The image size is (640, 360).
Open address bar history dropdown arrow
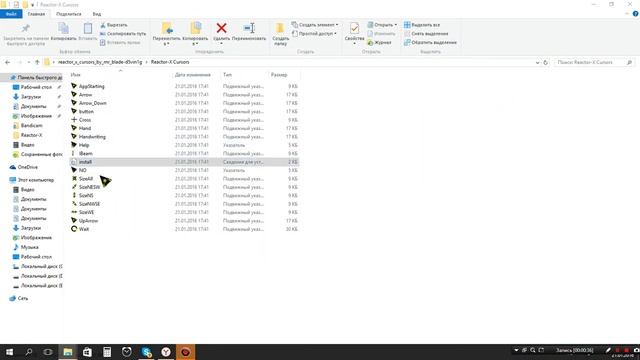tap(537, 62)
